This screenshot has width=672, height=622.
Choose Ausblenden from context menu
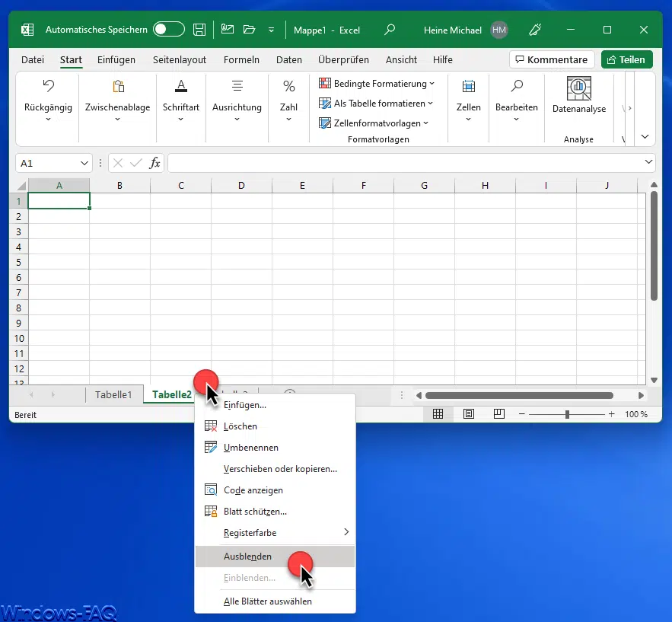pyautogui.click(x=247, y=557)
